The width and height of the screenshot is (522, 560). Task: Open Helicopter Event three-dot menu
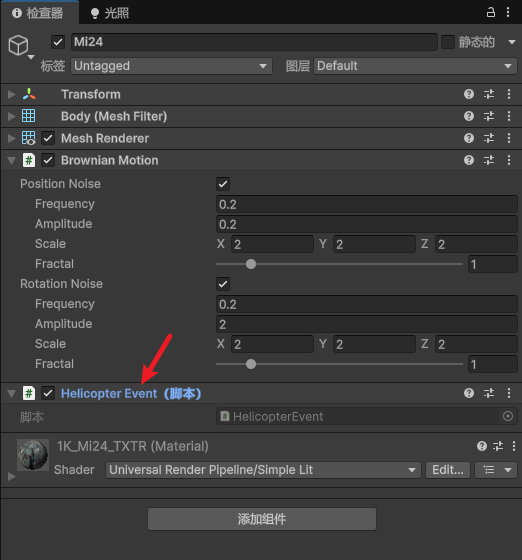(x=509, y=393)
